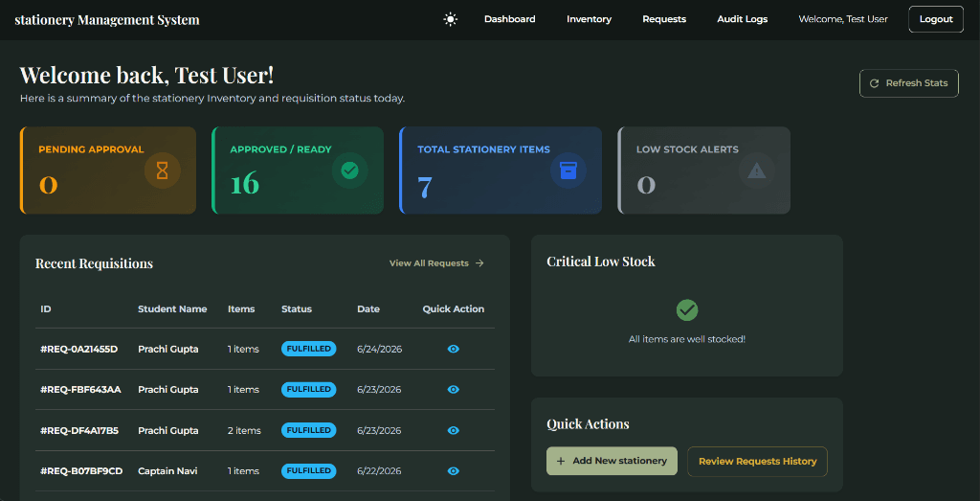
Task: Follow the View All Requests link
Action: point(436,263)
